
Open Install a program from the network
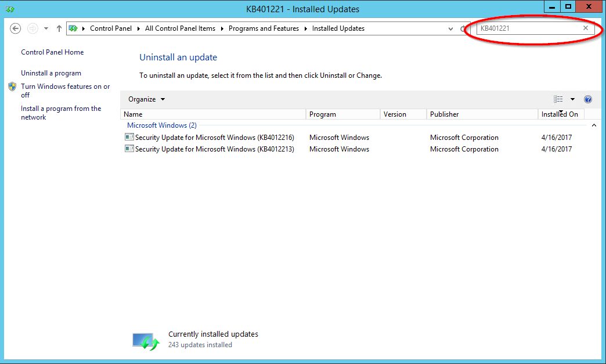(61, 113)
